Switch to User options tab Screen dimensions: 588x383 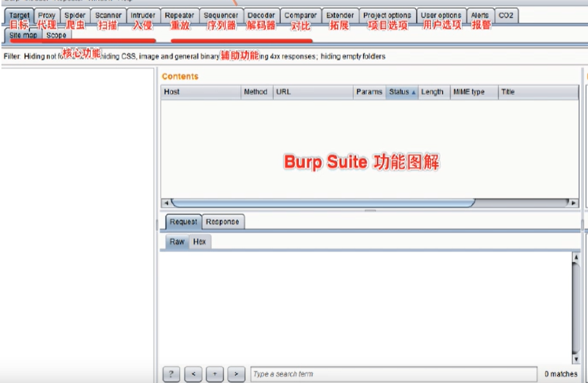[441, 15]
